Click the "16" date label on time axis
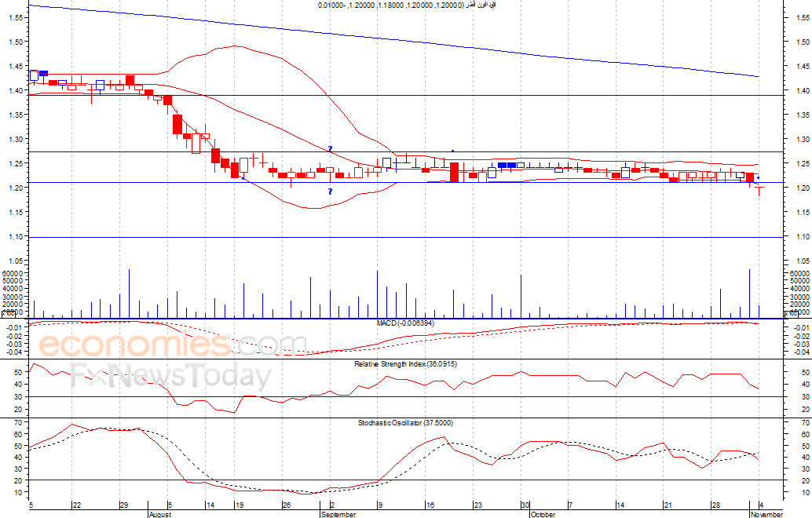This screenshot has height=518, width=812. [430, 505]
